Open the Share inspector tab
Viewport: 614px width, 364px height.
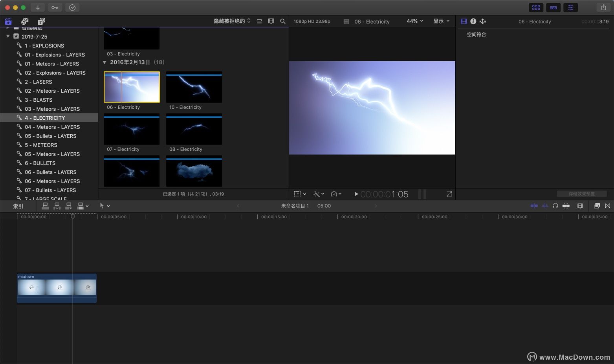point(483,21)
